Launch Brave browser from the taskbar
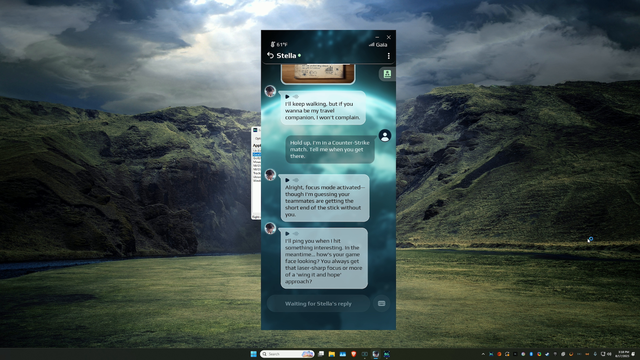 click(353, 354)
